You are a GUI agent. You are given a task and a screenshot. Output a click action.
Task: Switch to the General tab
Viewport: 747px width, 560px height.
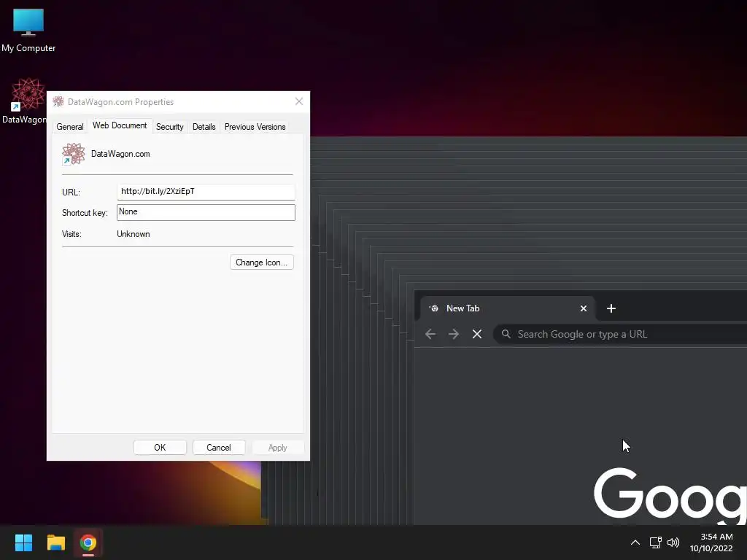click(69, 127)
